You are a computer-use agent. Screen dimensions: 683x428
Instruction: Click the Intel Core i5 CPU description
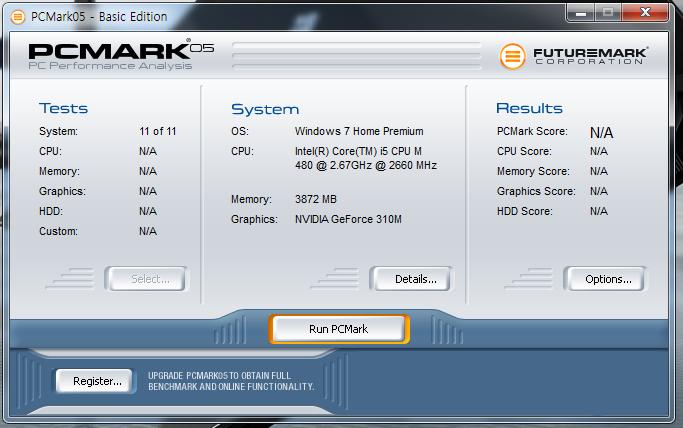point(366,158)
